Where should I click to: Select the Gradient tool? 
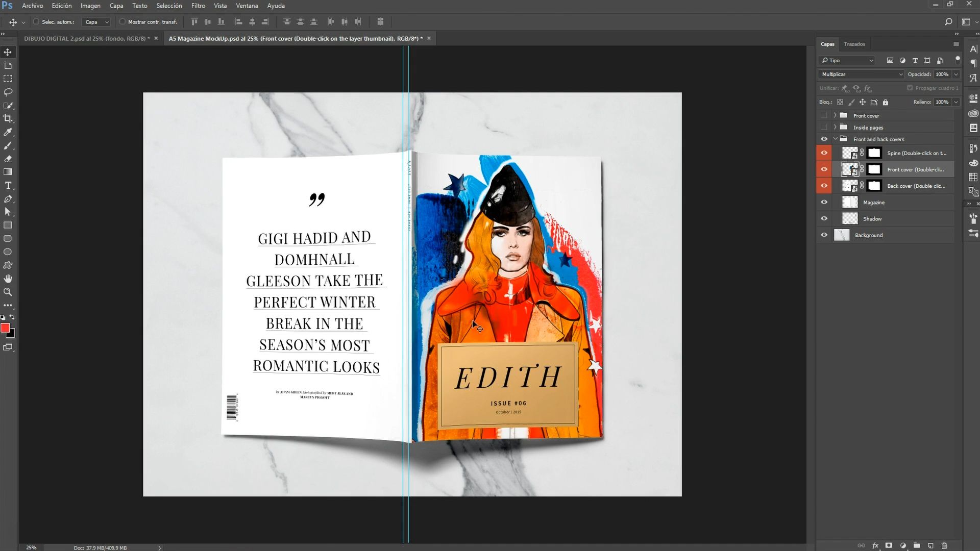8,172
